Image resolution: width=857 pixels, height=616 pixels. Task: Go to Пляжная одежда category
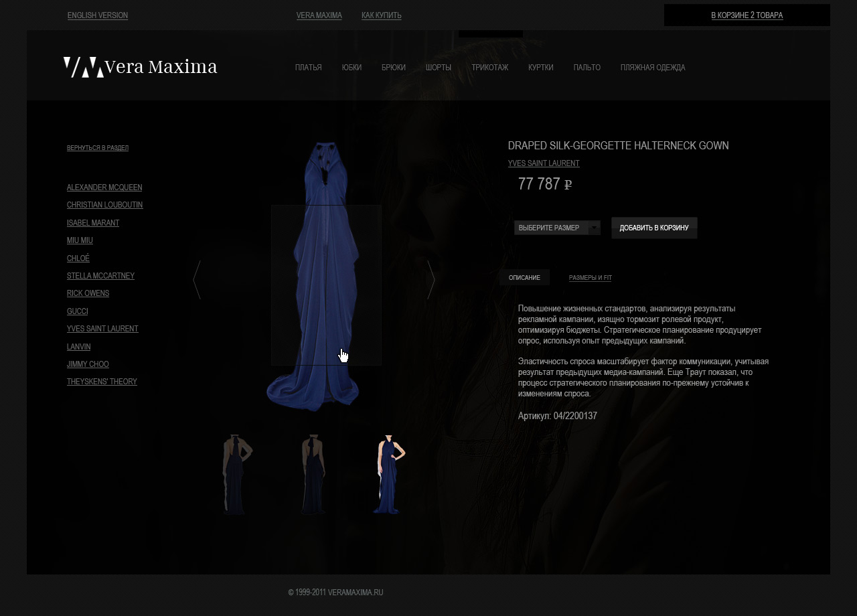tap(653, 68)
